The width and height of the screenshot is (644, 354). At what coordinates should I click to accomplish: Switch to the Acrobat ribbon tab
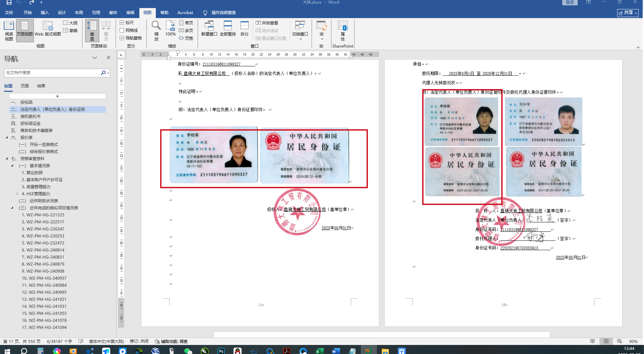185,13
